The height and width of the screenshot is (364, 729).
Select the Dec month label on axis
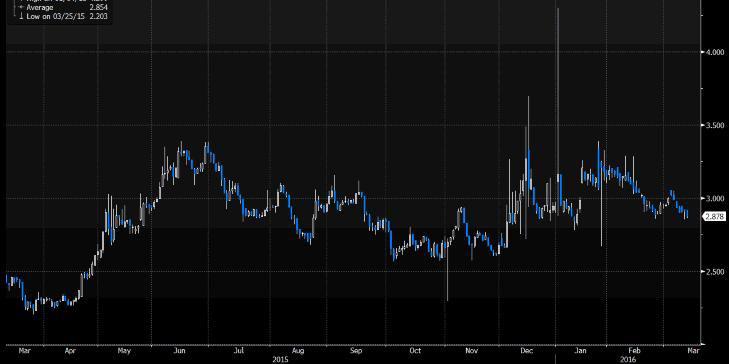click(x=527, y=351)
